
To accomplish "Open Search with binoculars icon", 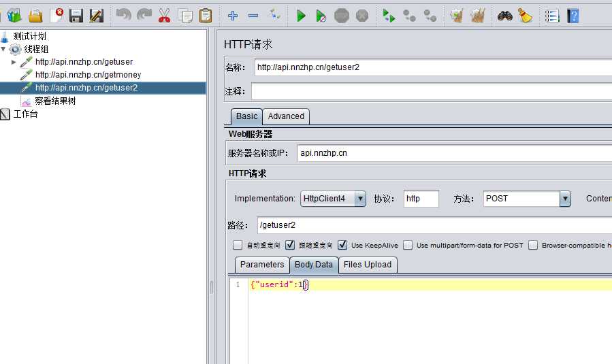I will (504, 16).
